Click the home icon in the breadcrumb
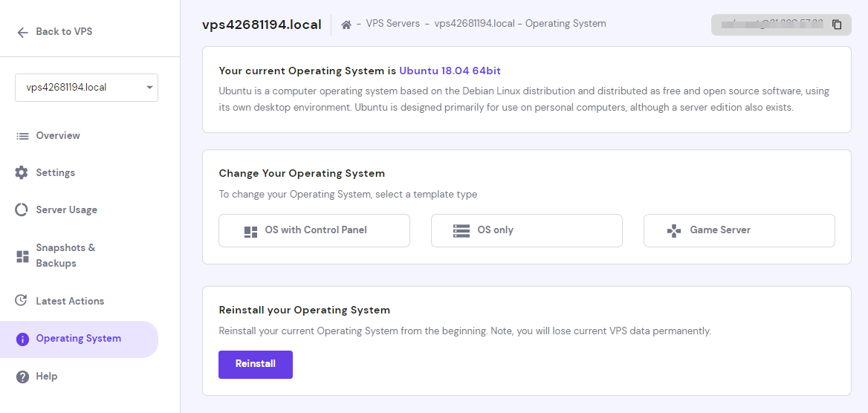868x413 pixels. [346, 25]
